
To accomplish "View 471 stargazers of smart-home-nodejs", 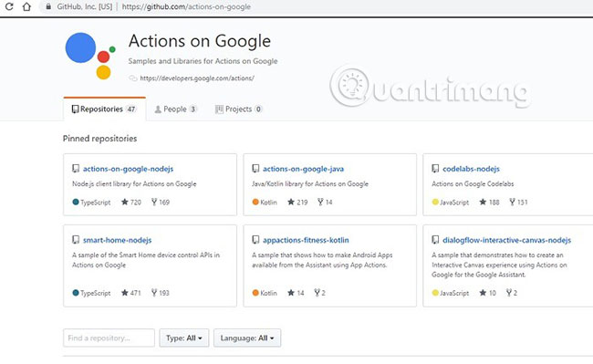I will tap(130, 293).
